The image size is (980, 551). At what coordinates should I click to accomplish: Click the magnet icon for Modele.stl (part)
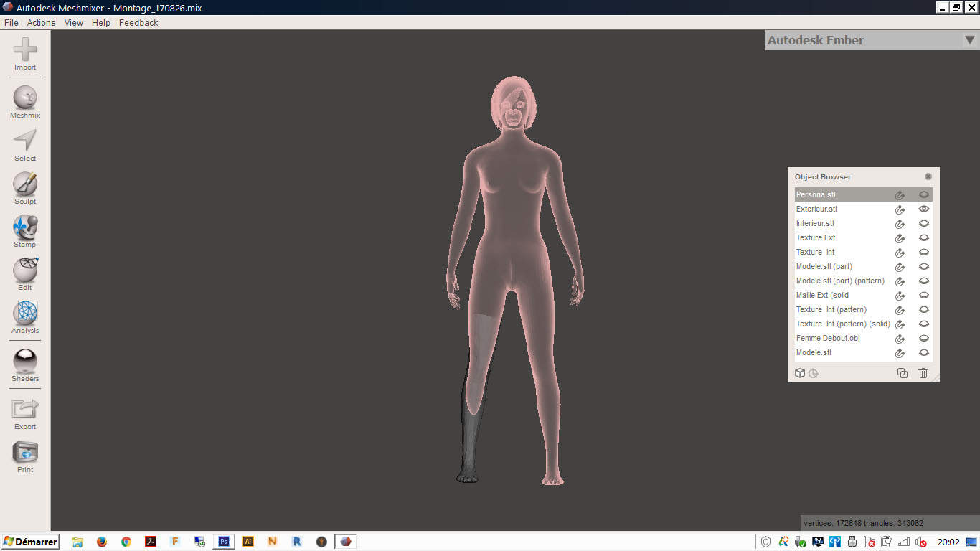tap(900, 267)
